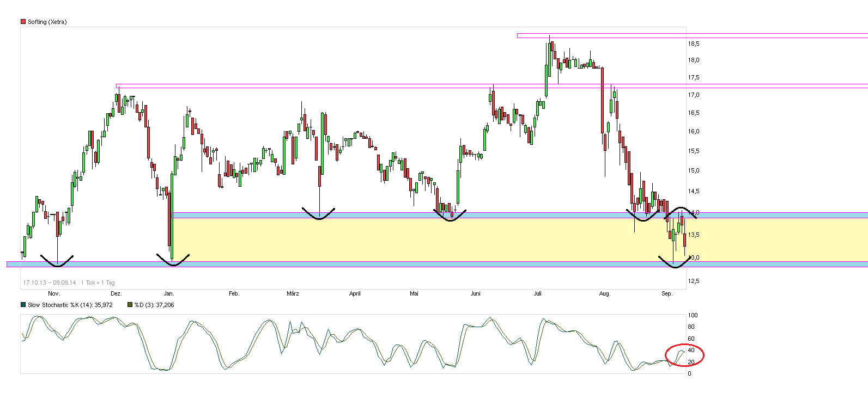Click the '%D (3): 37,206' label
The height and width of the screenshot is (399, 868).
click(154, 305)
